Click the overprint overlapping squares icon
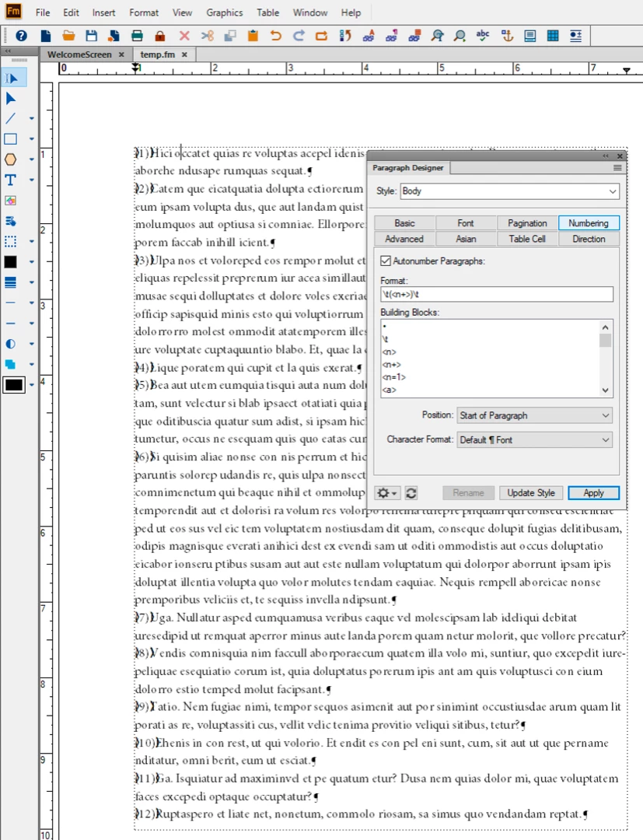The height and width of the screenshot is (840, 643). [11, 364]
